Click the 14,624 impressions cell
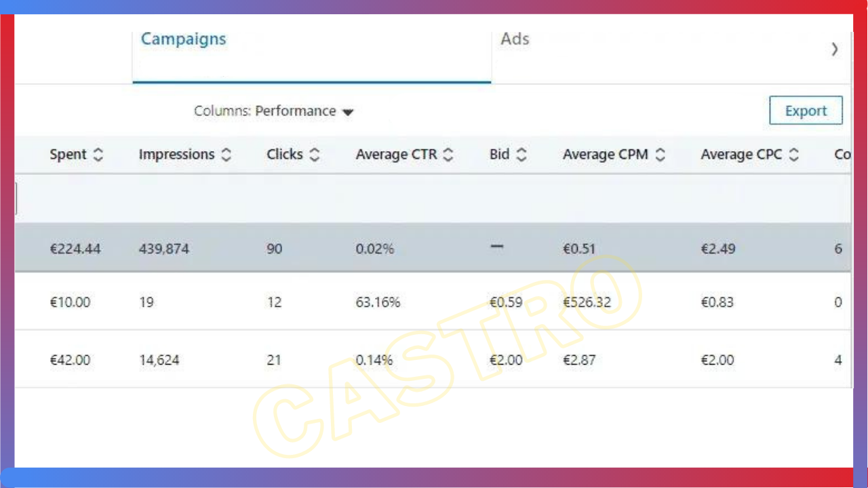 [x=159, y=361]
